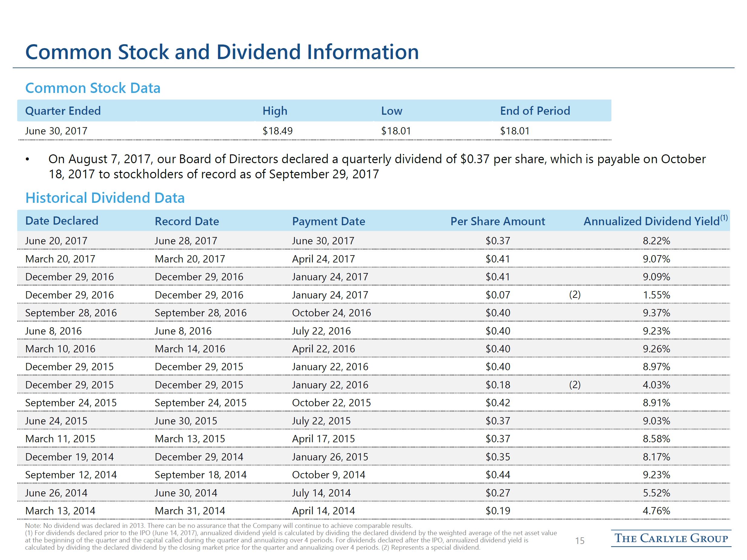This screenshot has width=747, height=560.
Task: Select the $0.18 special dividend amount
Action: point(498,385)
